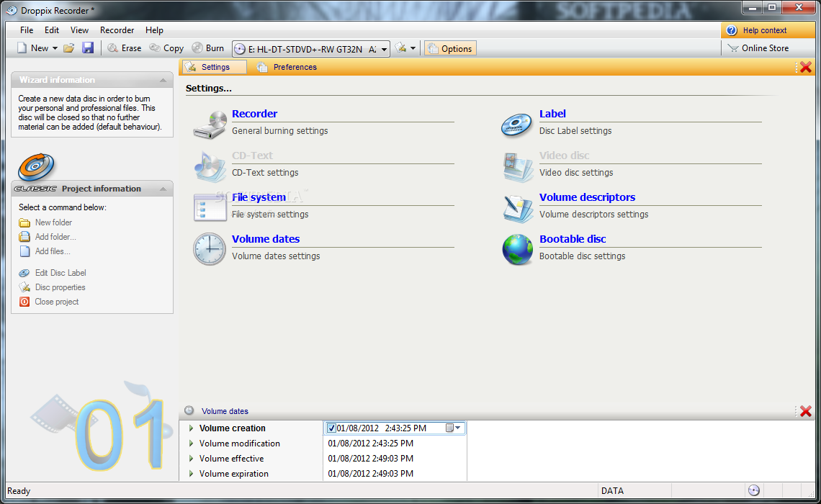The height and width of the screenshot is (504, 821).
Task: Click the Volume expiration date value
Action: pyautogui.click(x=371, y=474)
